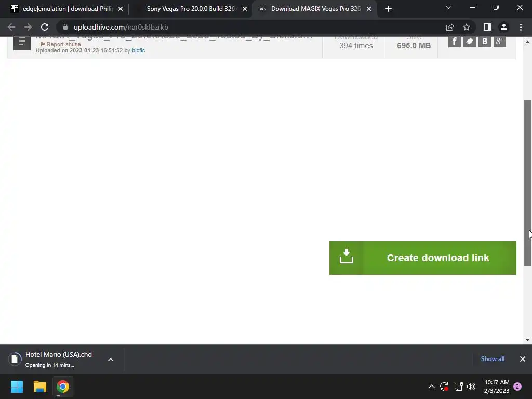Share file via Twitter icon
The image size is (532, 399).
470,42
